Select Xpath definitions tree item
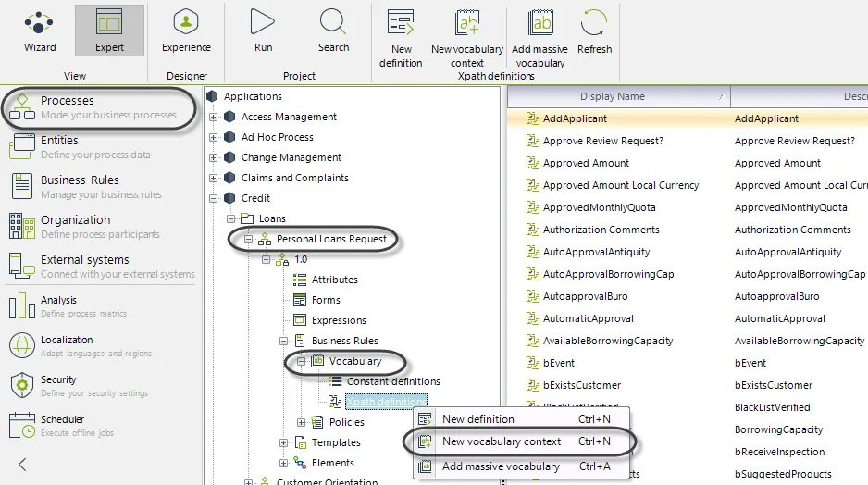 coord(387,402)
